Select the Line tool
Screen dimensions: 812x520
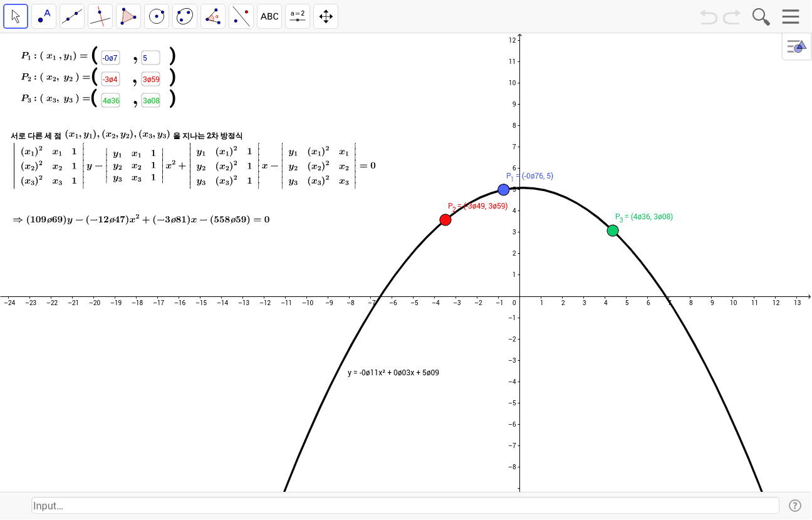[x=71, y=16]
